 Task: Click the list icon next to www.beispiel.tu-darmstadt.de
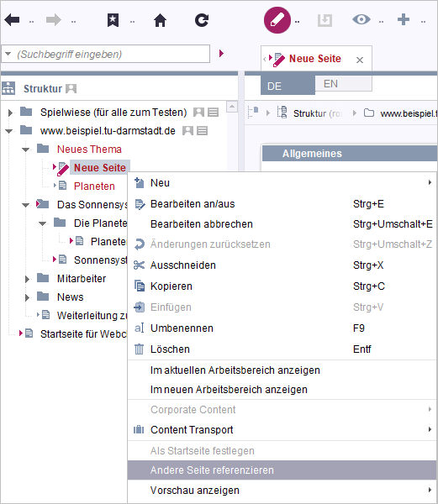tap(203, 131)
